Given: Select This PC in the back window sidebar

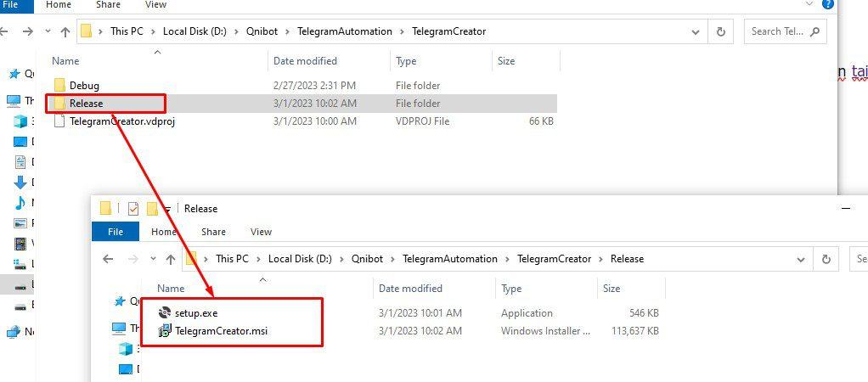Looking at the screenshot, I should tap(14, 101).
